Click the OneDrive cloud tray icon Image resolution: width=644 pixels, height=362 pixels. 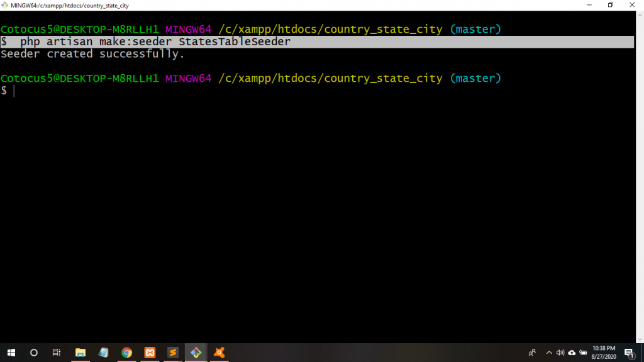pos(572,353)
